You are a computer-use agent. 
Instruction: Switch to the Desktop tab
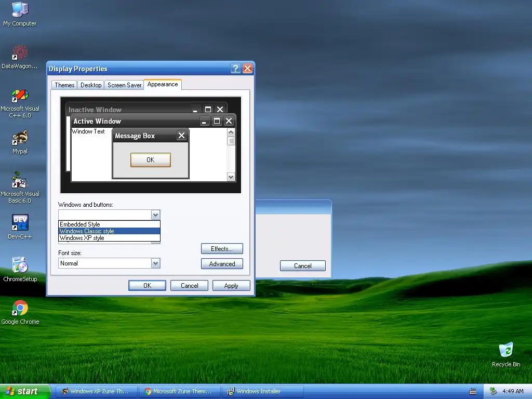[91, 85]
